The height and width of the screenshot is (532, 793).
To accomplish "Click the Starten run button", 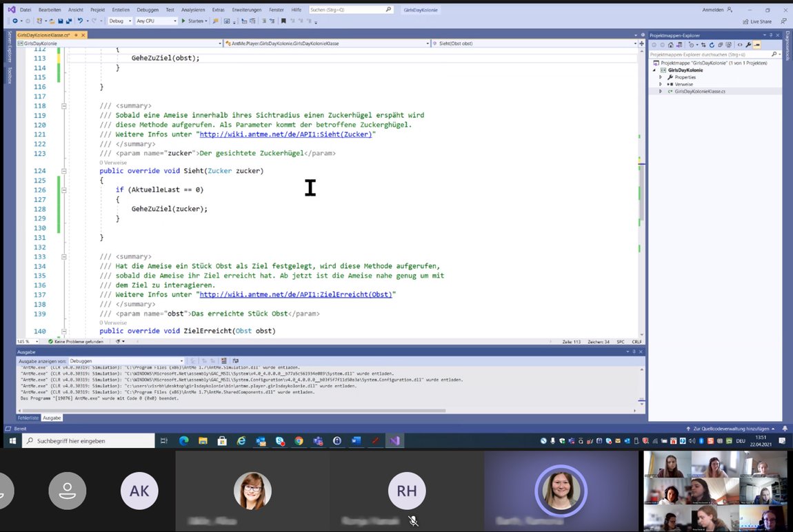I will [192, 21].
